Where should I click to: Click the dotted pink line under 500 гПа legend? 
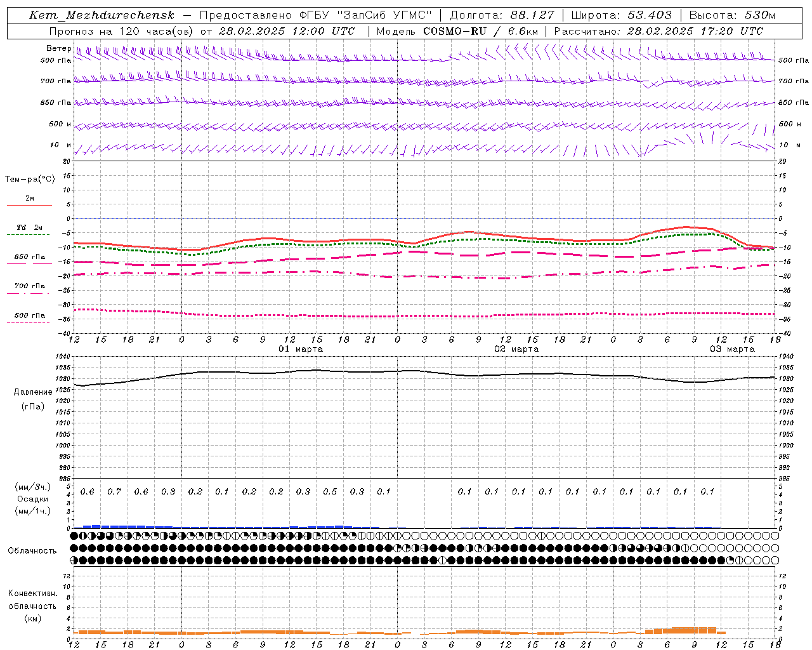point(28,322)
